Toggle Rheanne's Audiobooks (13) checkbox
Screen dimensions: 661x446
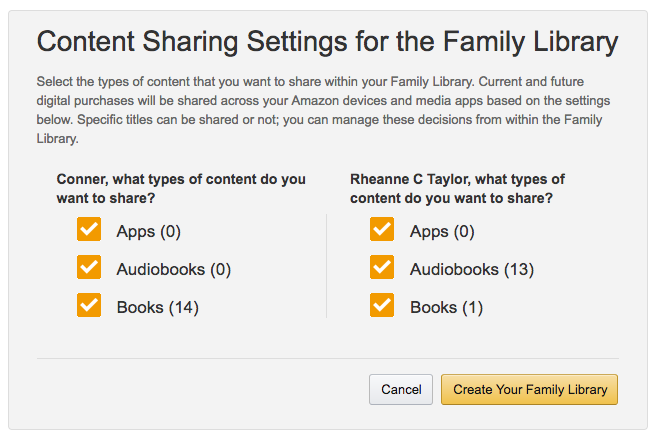pos(382,268)
